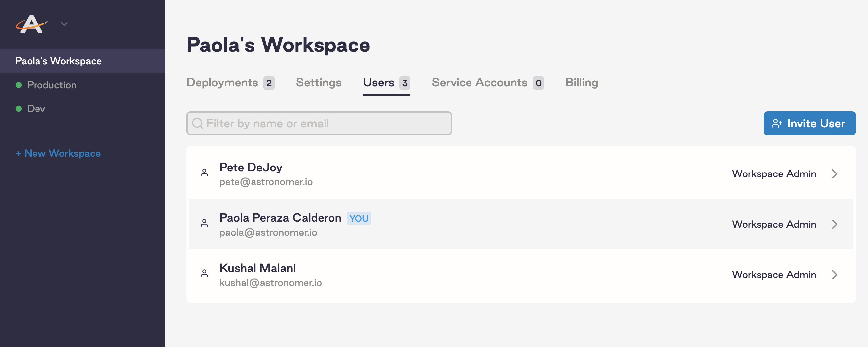Open the workspace switcher chevron beside the logo
Viewport: 868px width, 347px height.
click(x=64, y=24)
